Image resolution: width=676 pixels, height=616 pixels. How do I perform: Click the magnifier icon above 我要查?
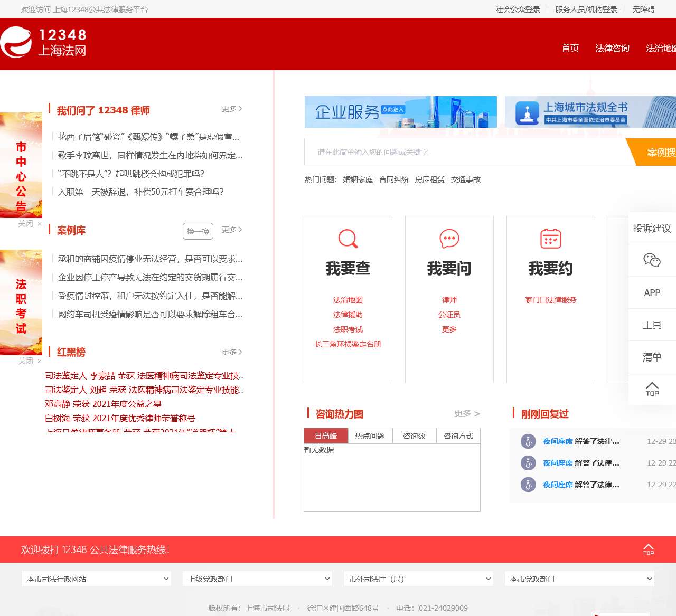coord(348,239)
